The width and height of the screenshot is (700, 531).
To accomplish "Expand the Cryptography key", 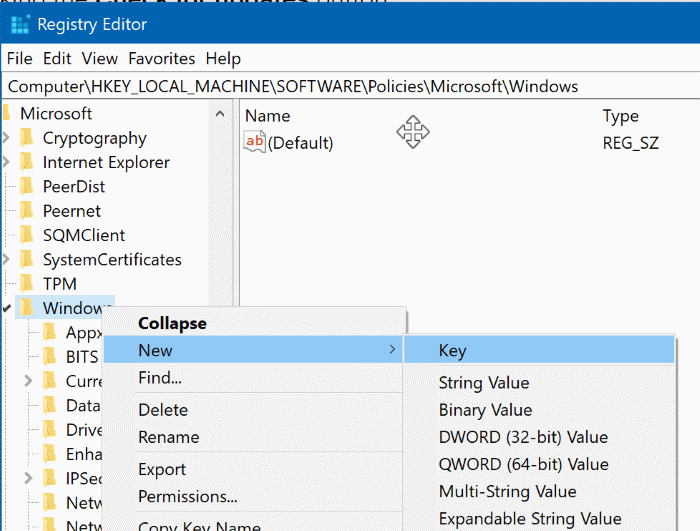I will point(6,138).
